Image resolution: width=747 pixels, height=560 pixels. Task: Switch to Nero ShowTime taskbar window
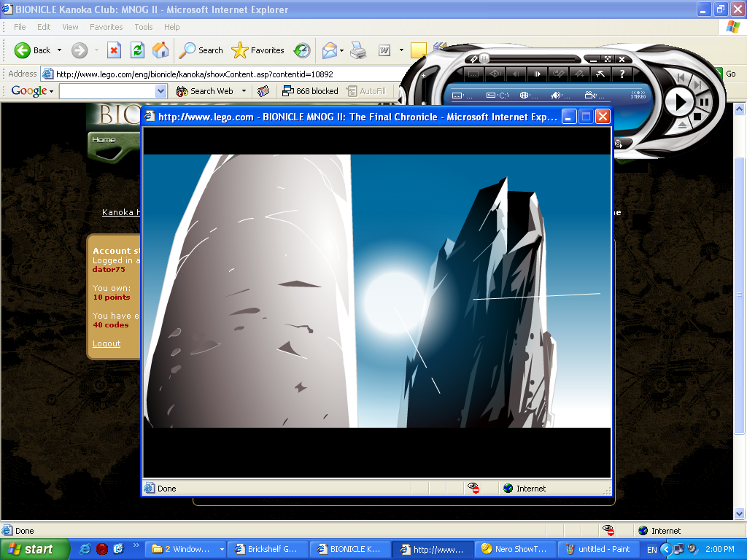516,549
